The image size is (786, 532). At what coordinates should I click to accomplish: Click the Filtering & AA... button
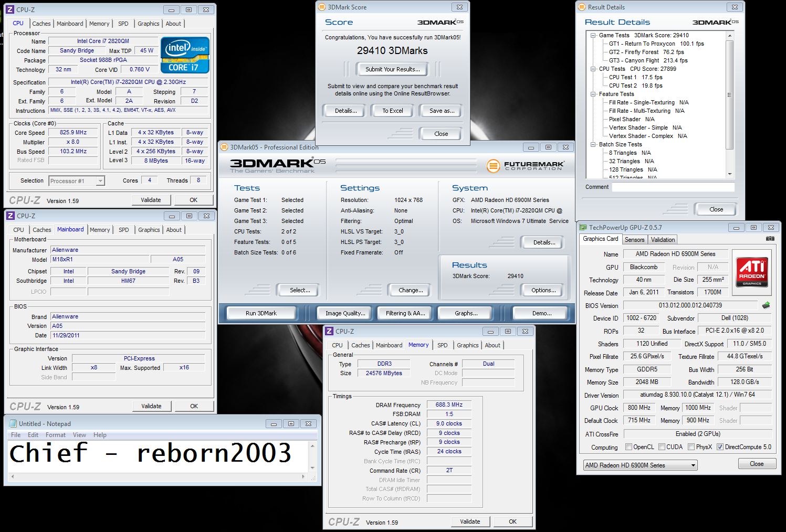pos(405,313)
